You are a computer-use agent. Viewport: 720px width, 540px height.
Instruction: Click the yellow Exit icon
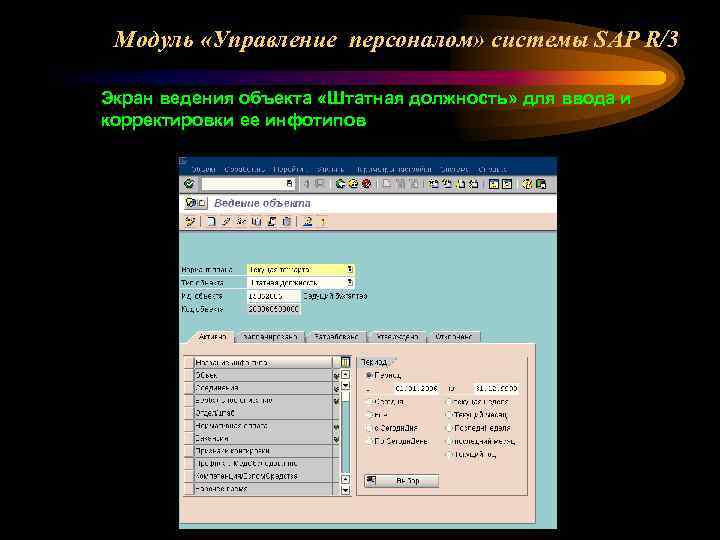tap(353, 184)
